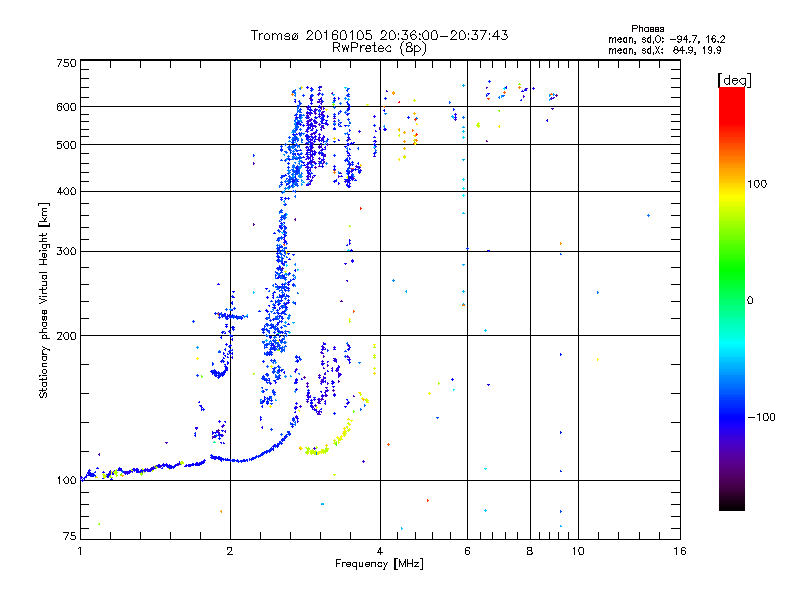Click the x-axis label '8'
Screen dimensions: 800x600
click(530, 551)
